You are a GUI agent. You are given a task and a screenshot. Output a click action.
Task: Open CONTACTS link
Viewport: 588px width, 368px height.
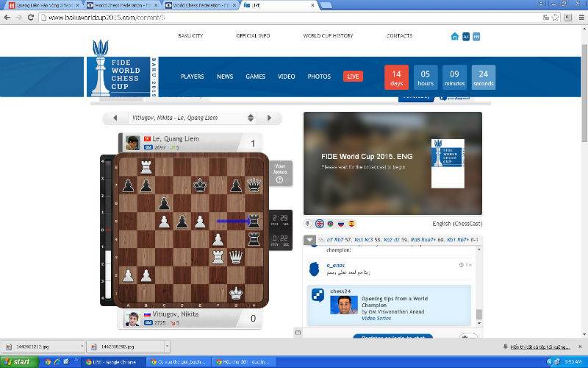(399, 35)
